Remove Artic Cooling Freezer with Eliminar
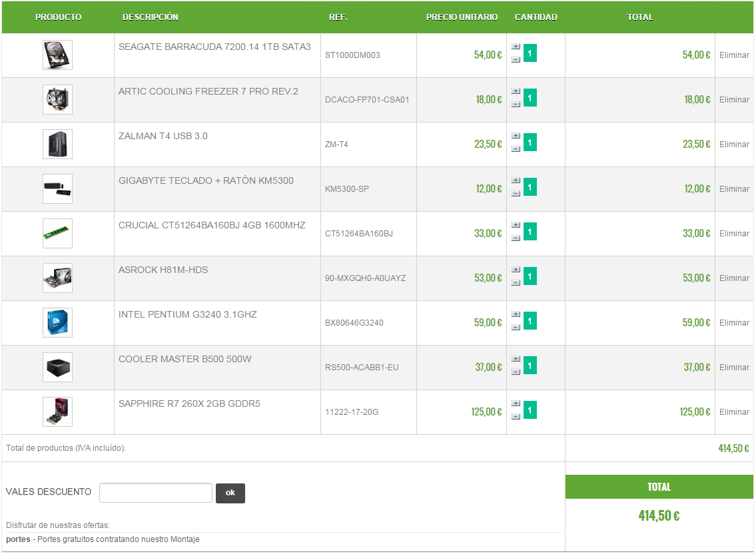 tap(734, 99)
